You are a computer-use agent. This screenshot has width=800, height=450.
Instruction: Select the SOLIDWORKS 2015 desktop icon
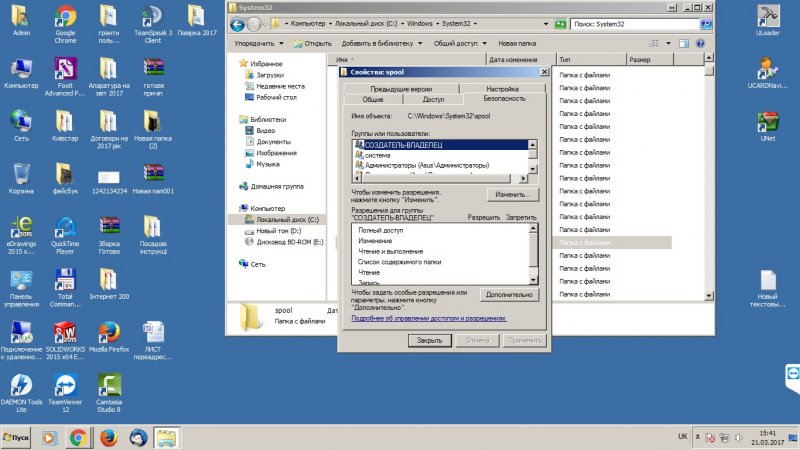tap(66, 334)
